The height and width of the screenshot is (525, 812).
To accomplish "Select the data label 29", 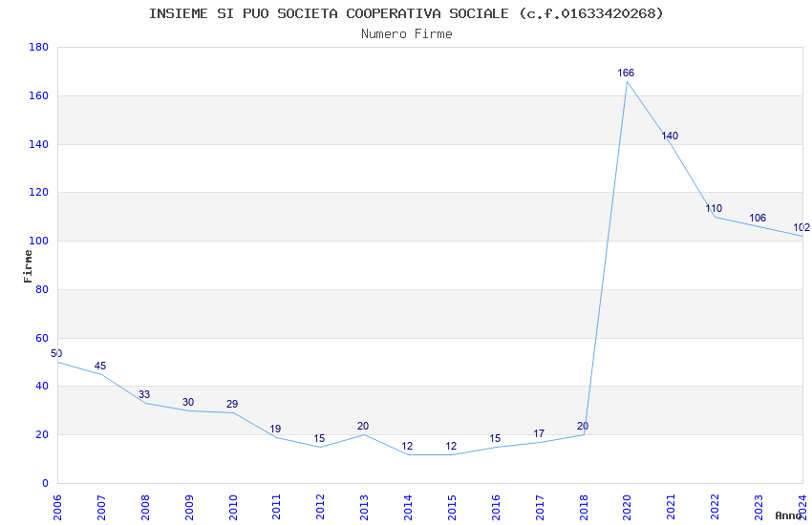I will [232, 405].
